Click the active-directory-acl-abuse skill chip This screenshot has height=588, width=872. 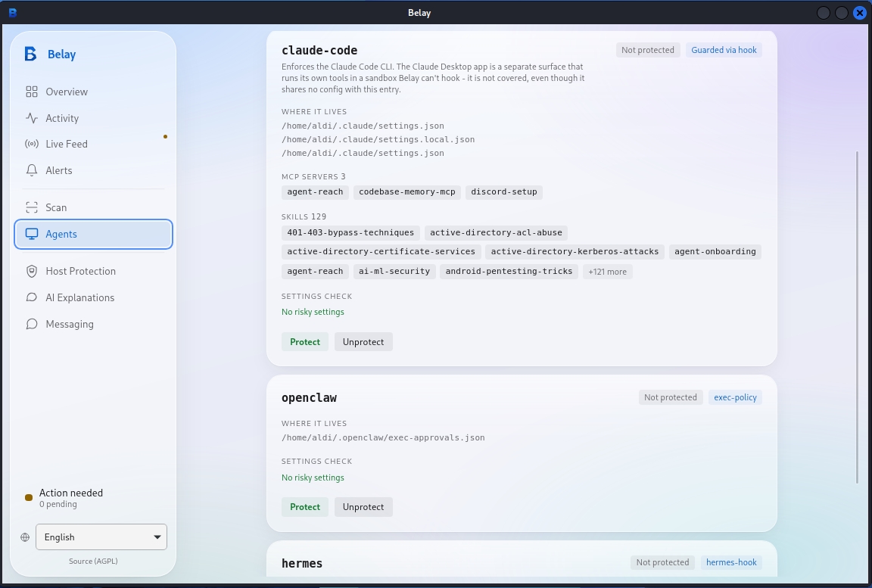point(496,232)
